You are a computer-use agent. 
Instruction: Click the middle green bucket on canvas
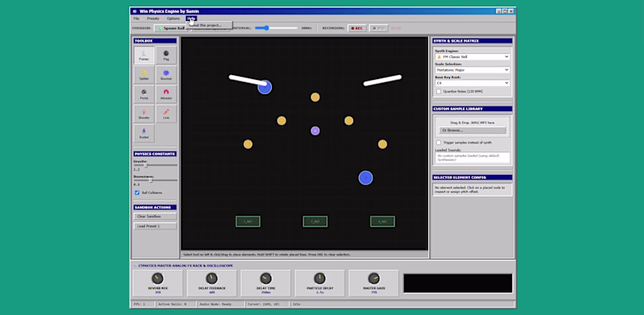pos(315,222)
